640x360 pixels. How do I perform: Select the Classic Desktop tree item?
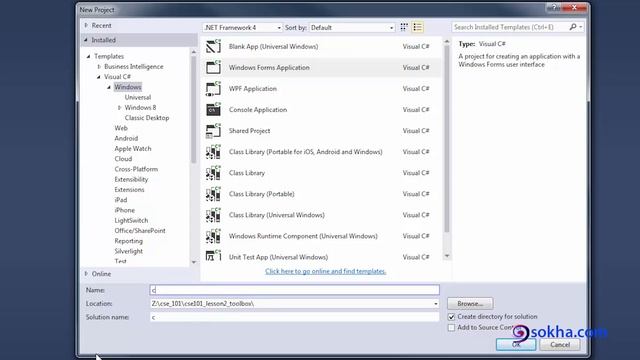147,118
